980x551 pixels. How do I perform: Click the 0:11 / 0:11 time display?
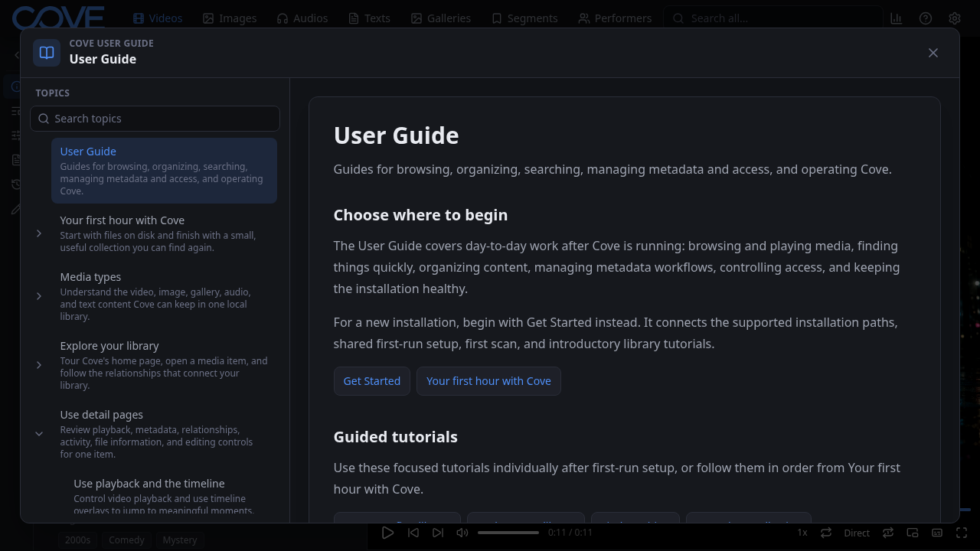pyautogui.click(x=570, y=533)
